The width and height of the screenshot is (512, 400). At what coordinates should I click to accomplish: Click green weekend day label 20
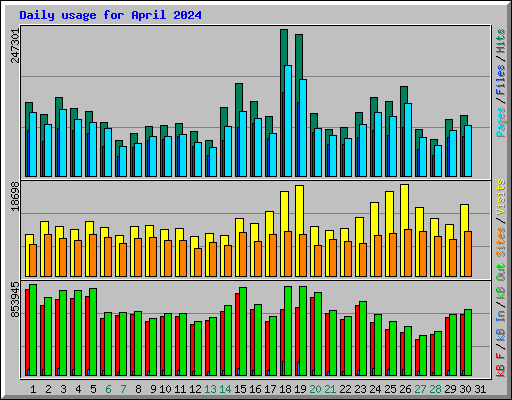pyautogui.click(x=315, y=389)
